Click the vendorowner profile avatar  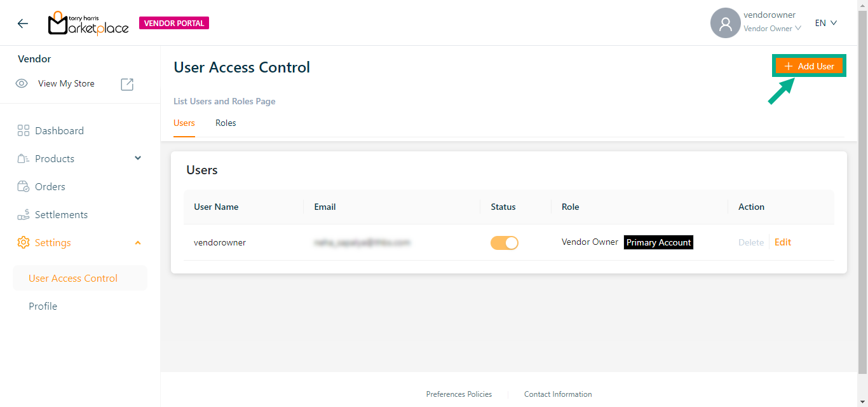(x=725, y=24)
